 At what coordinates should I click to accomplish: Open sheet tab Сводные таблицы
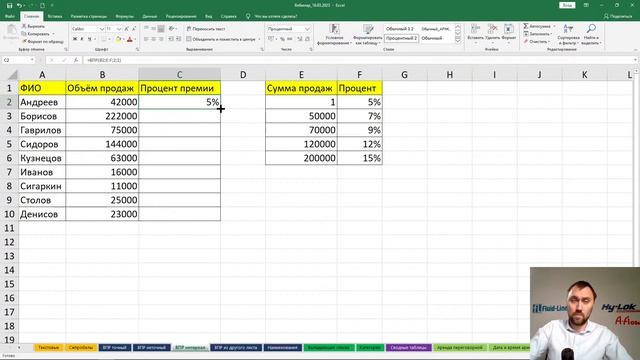tap(409, 348)
